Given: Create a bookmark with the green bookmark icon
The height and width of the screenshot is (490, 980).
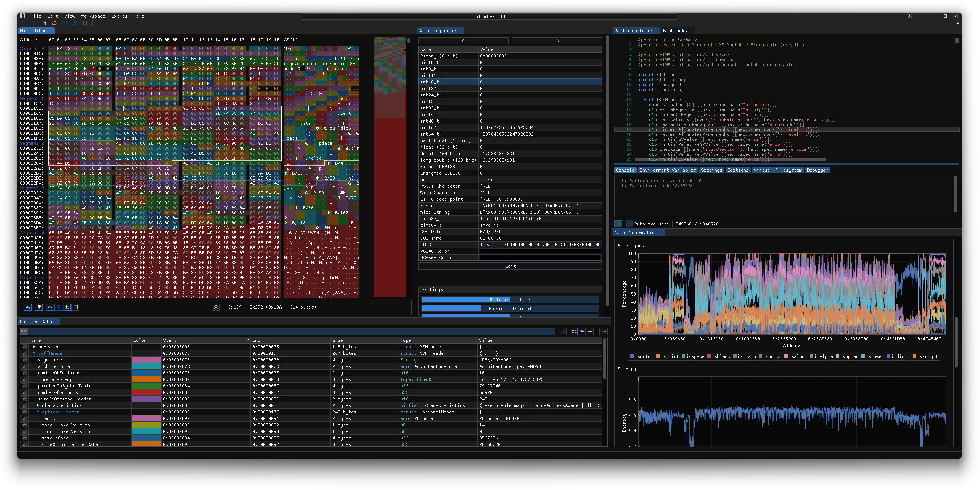Looking at the screenshot, I should pos(85,23).
